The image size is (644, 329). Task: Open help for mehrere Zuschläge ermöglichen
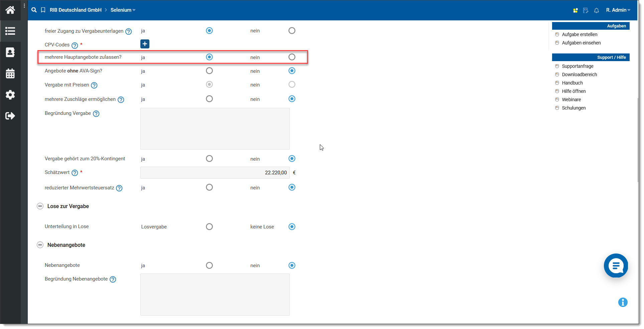point(121,100)
